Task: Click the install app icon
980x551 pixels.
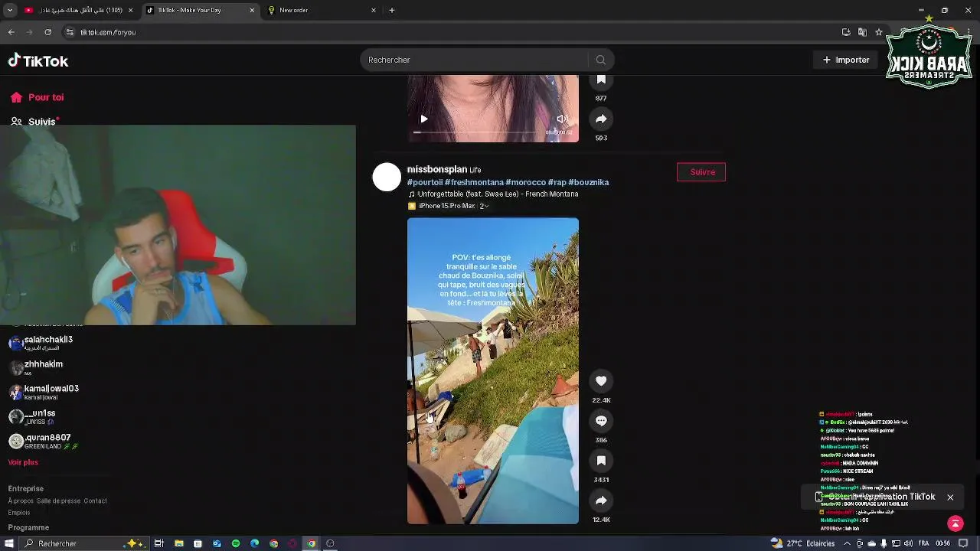Action: coord(846,32)
